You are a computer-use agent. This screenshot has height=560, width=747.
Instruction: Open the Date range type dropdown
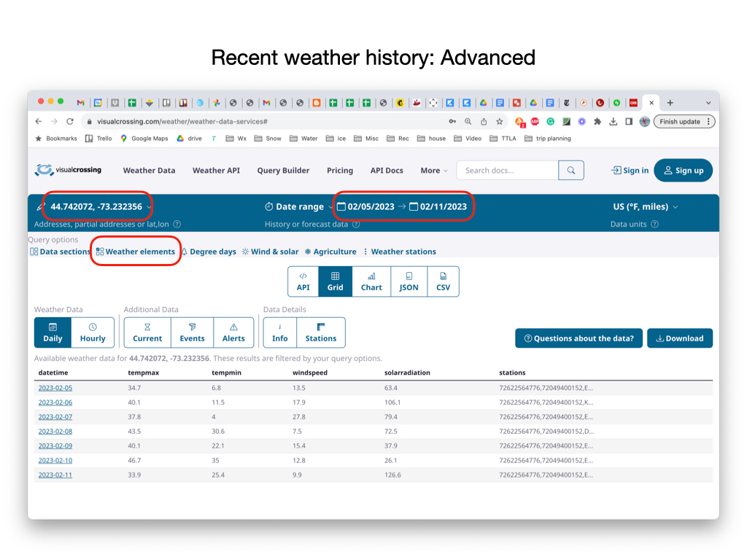point(298,207)
